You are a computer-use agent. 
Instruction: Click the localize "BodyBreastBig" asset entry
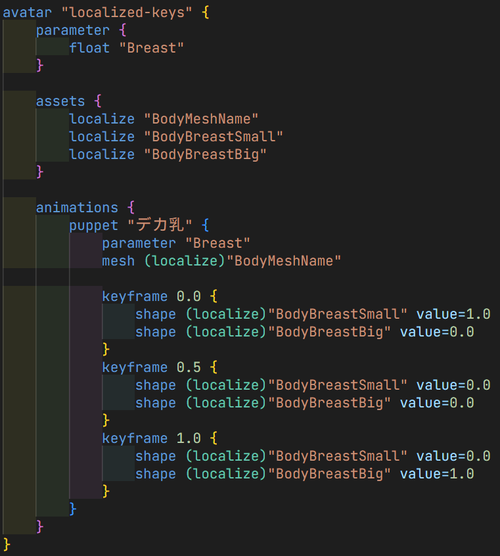168,154
